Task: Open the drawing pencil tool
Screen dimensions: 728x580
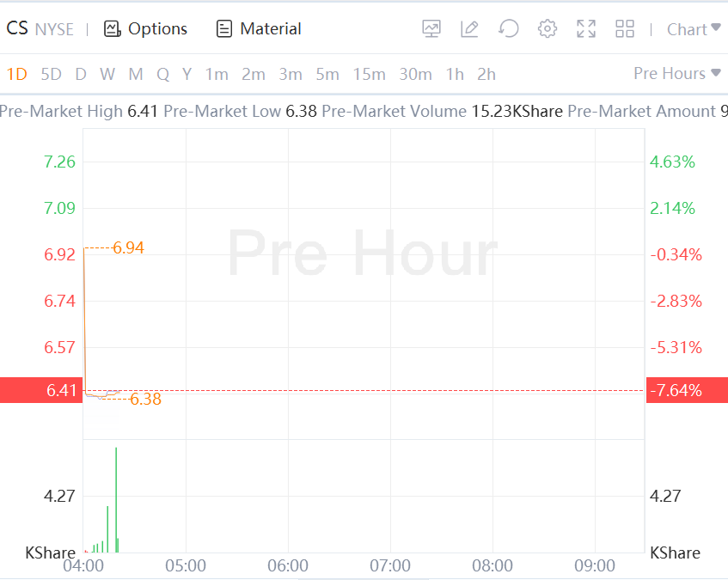Action: [469, 29]
